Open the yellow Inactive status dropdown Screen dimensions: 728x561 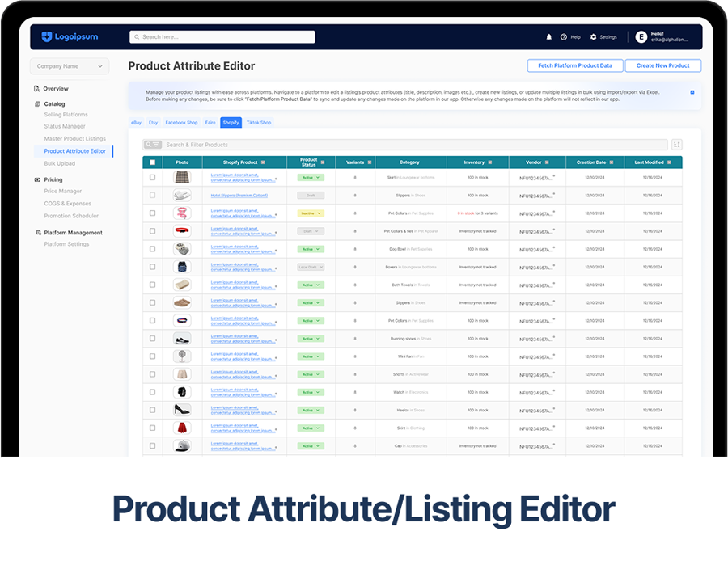click(311, 213)
